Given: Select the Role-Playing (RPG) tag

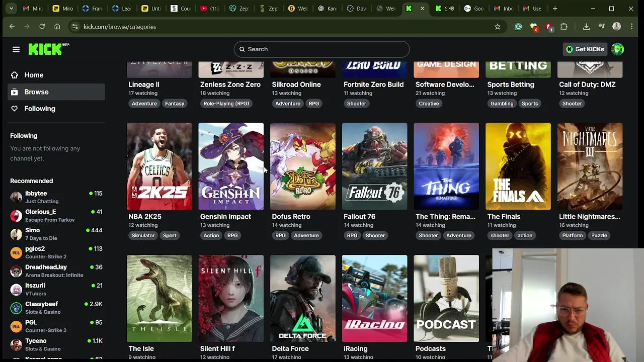Looking at the screenshot, I should coord(226,104).
